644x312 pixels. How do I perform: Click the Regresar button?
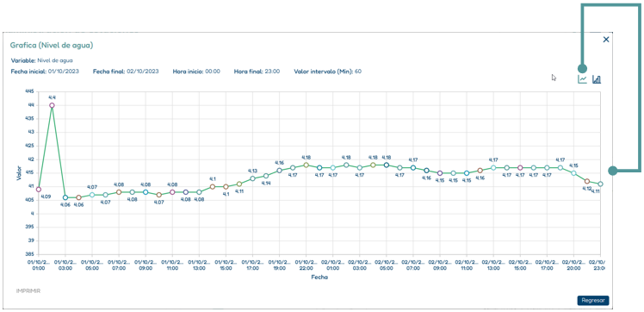click(x=593, y=301)
